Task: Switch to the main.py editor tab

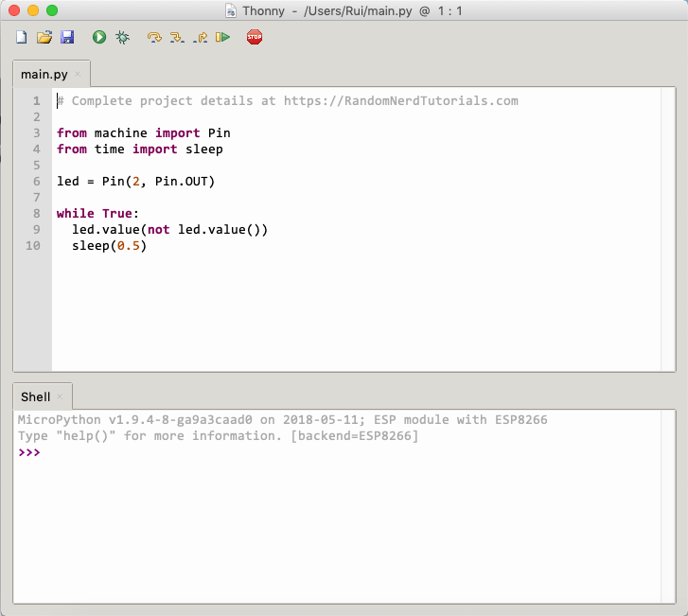Action: (45, 74)
